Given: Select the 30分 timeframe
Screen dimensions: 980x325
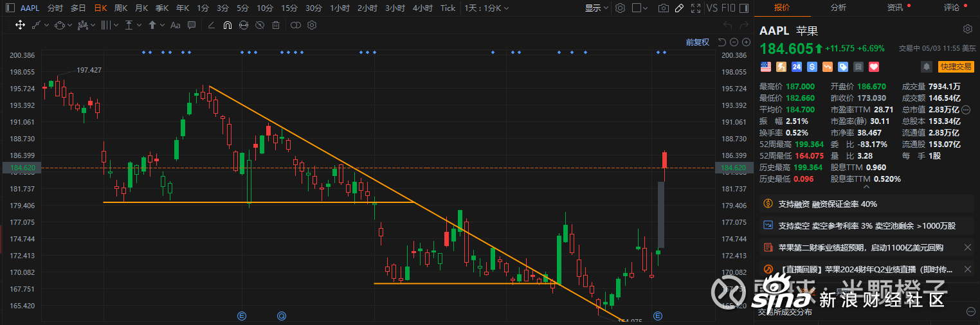Looking at the screenshot, I should [x=314, y=8].
